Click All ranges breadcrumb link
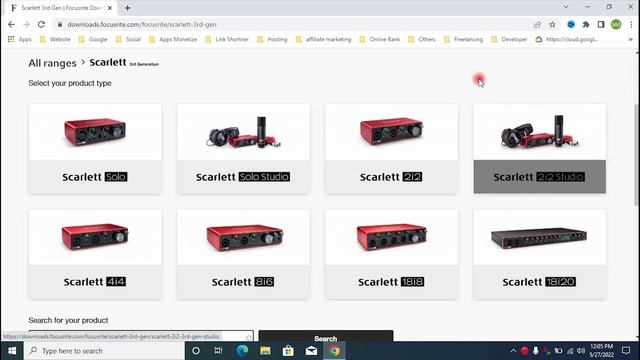Screen dimensions: 640x360 [52, 63]
